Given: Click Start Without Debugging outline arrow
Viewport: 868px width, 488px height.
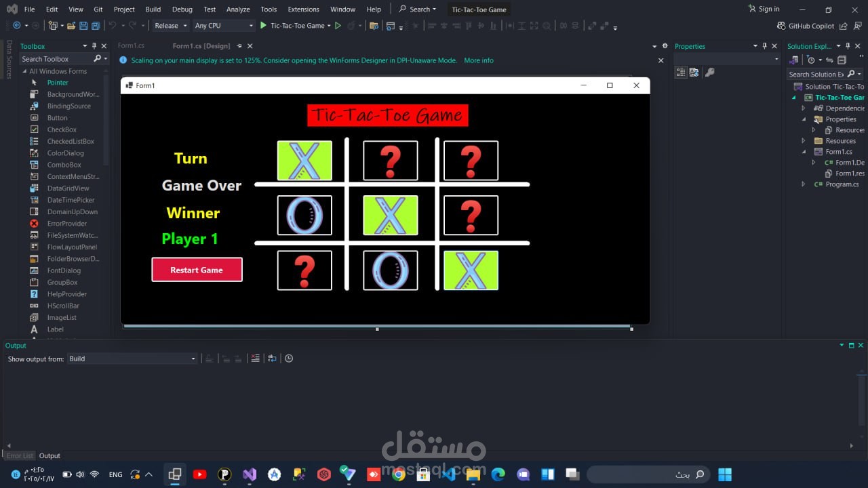Looking at the screenshot, I should click(x=338, y=26).
